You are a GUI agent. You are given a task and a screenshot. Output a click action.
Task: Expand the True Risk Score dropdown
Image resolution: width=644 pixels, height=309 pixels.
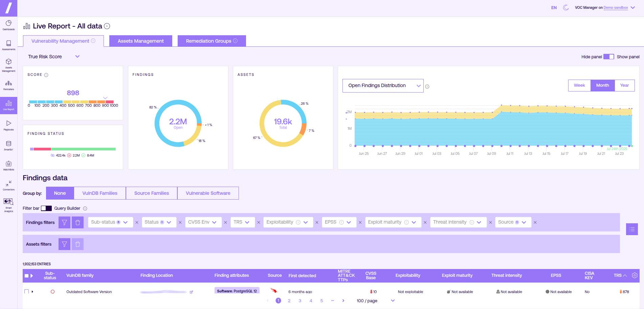pos(77,57)
